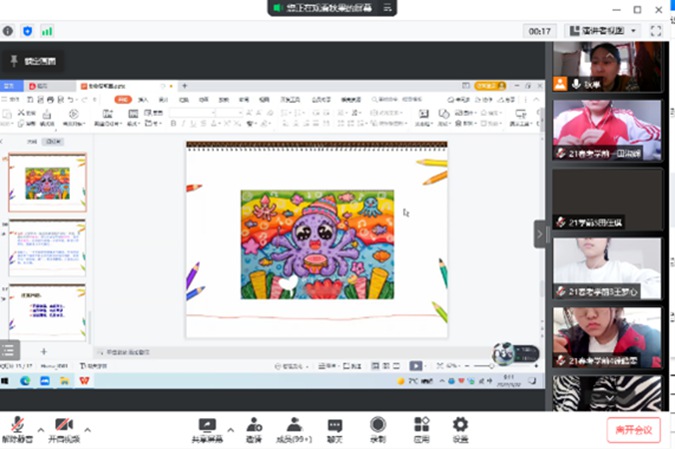Click the red Leave Meeting button
The image size is (675, 449).
[x=633, y=430]
